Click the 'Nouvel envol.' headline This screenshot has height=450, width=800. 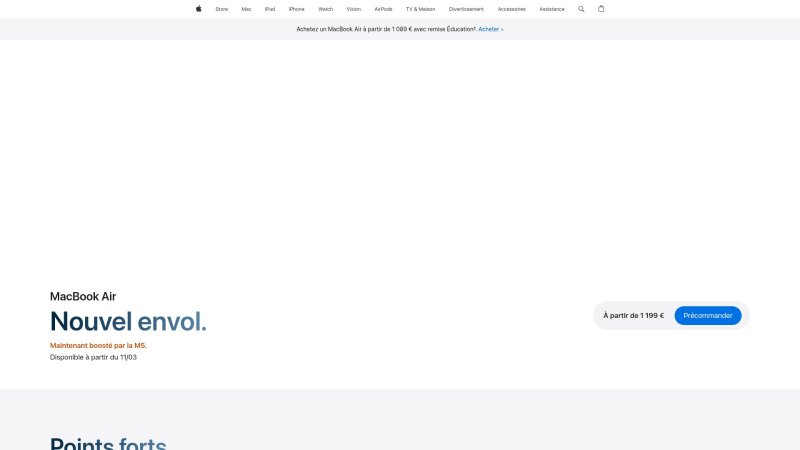click(128, 321)
